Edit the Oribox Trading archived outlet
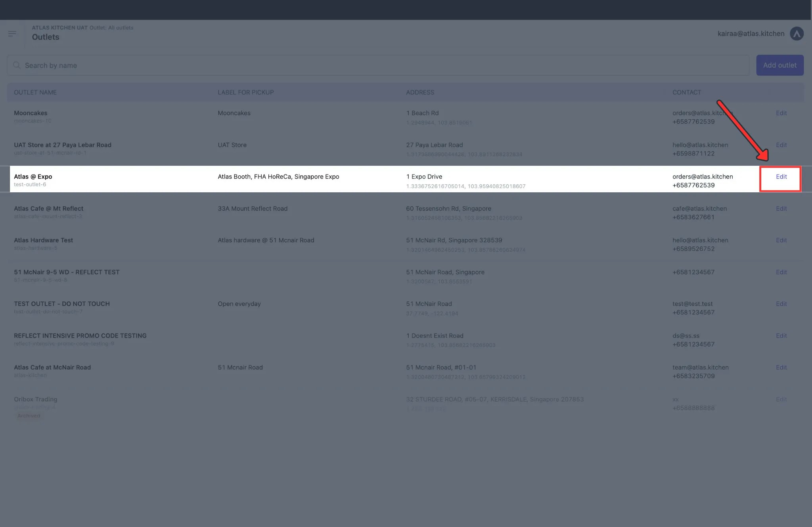812x527 pixels. tap(781, 399)
